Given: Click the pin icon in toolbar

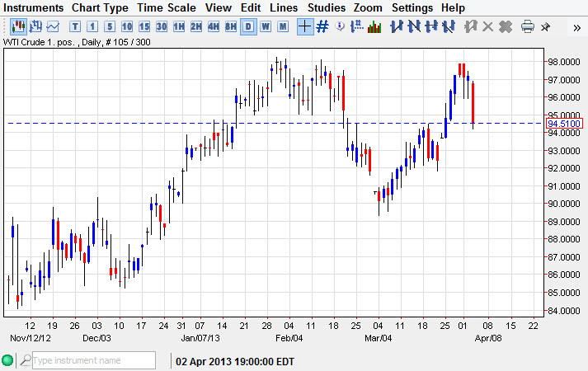Looking at the screenshot, I should (x=545, y=26).
